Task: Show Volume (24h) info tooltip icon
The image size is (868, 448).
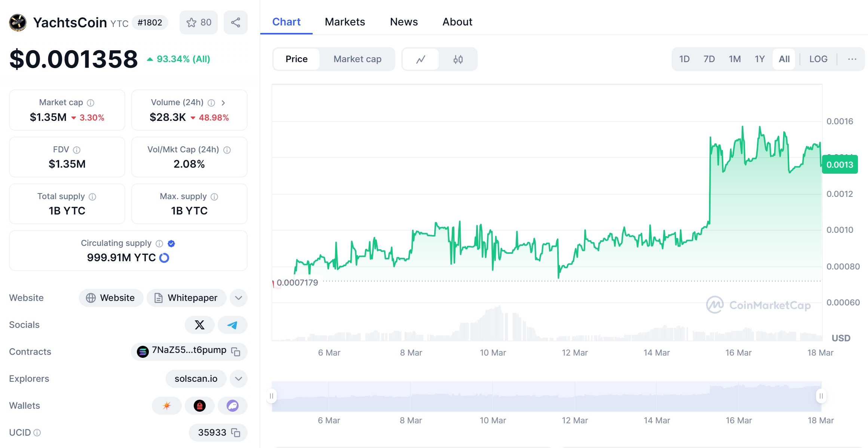Action: (x=211, y=103)
